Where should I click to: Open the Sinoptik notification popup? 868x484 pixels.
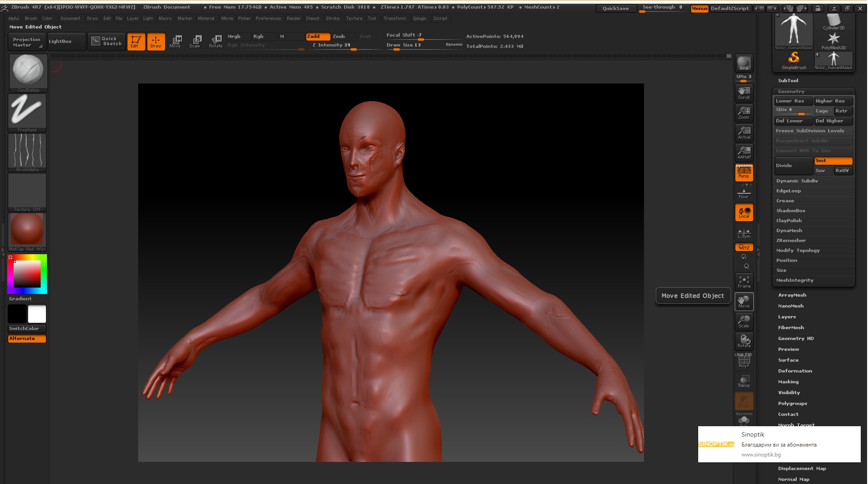(x=779, y=444)
